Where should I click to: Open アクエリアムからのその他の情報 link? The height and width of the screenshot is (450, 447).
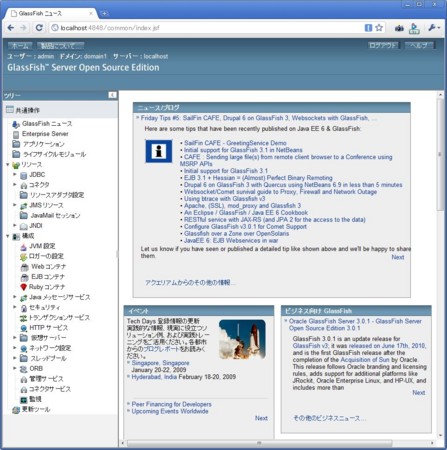tap(189, 283)
